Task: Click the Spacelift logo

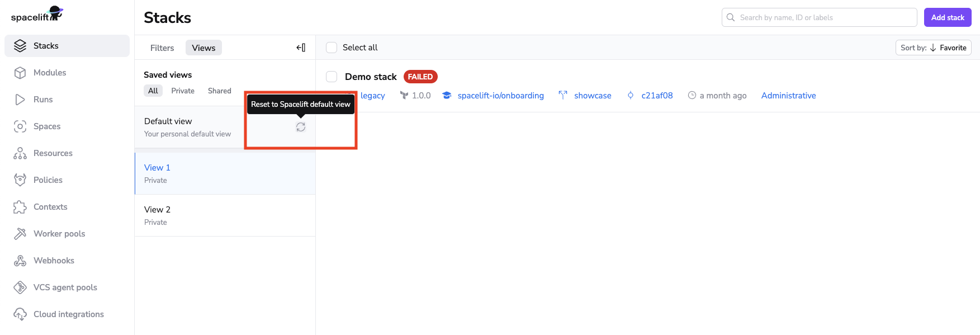Action: [x=37, y=15]
